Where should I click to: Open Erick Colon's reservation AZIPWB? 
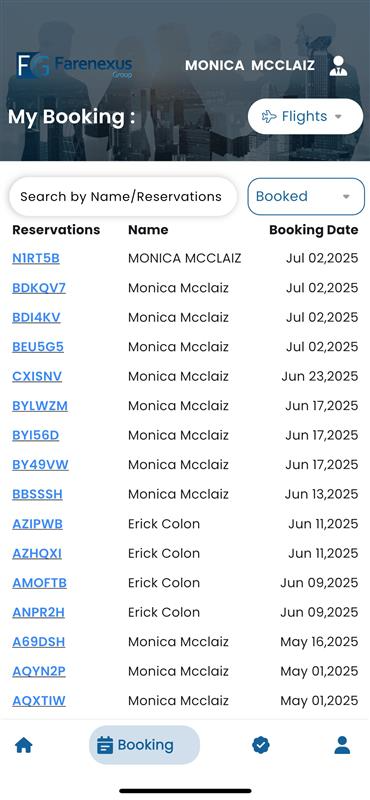(37, 524)
